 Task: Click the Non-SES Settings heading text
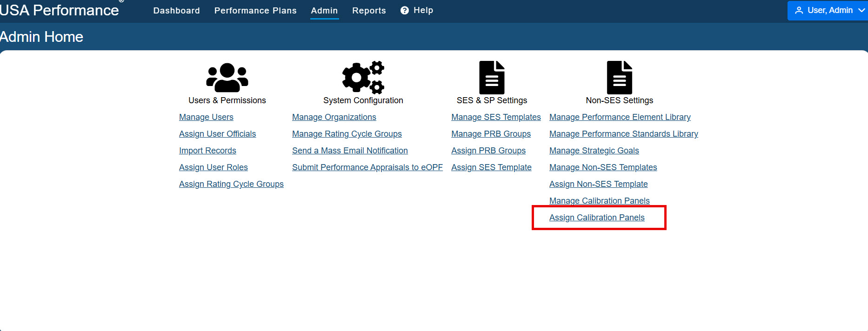click(x=620, y=100)
